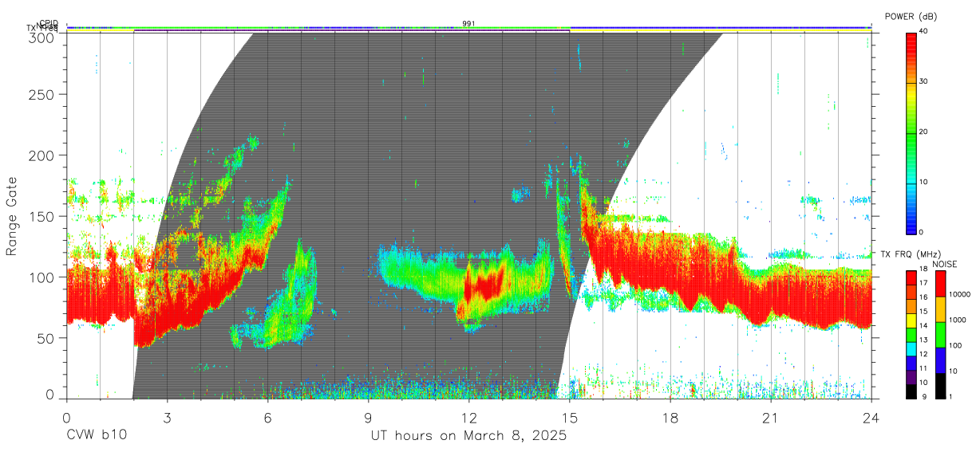
Task: Select the 150 tick on the Range Gate axis
Action: 43,216
